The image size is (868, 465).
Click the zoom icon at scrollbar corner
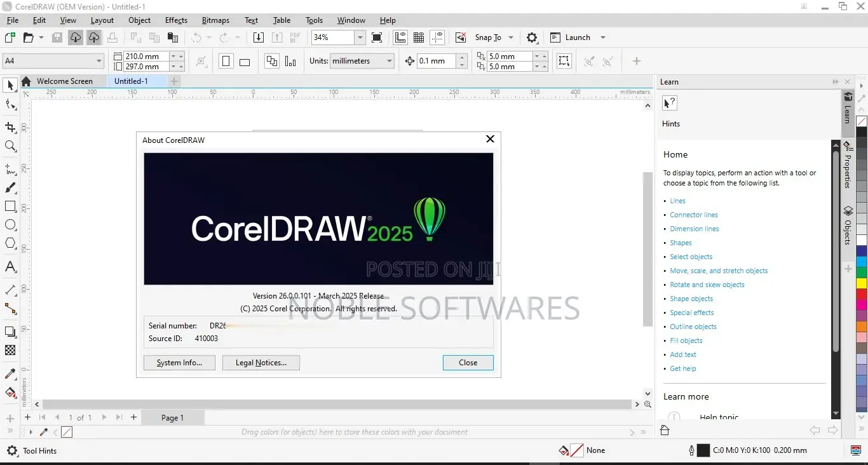pyautogui.click(x=648, y=404)
